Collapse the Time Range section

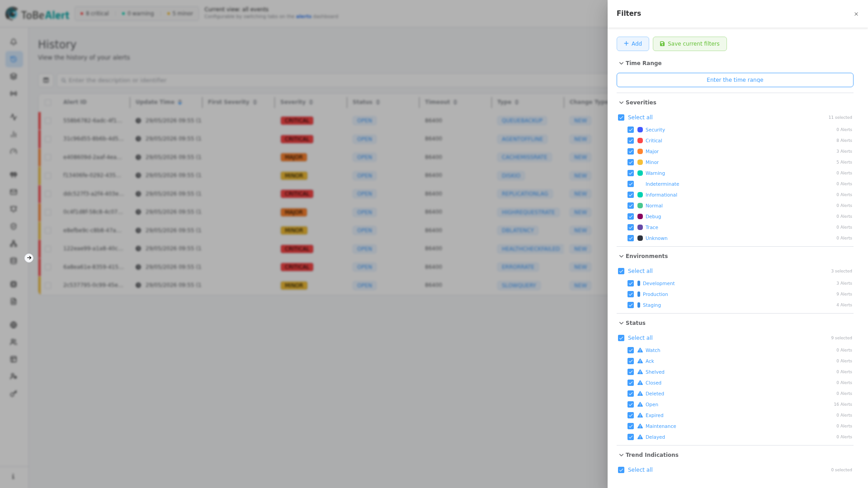tap(621, 63)
